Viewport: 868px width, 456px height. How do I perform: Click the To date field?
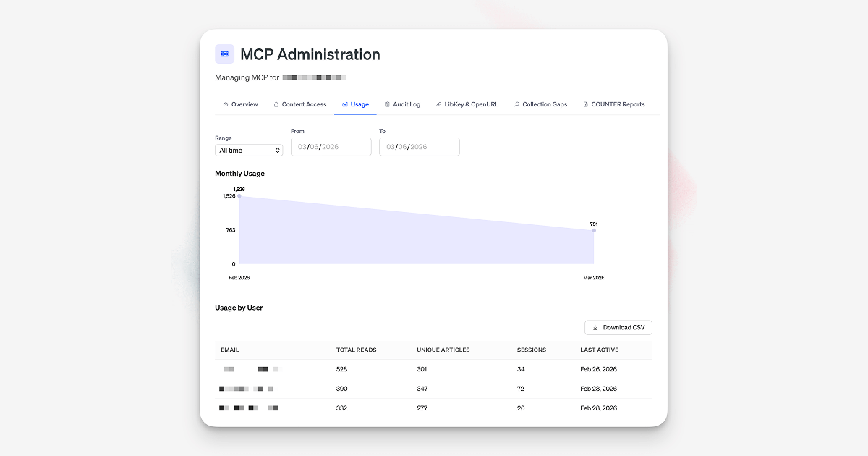coord(420,146)
